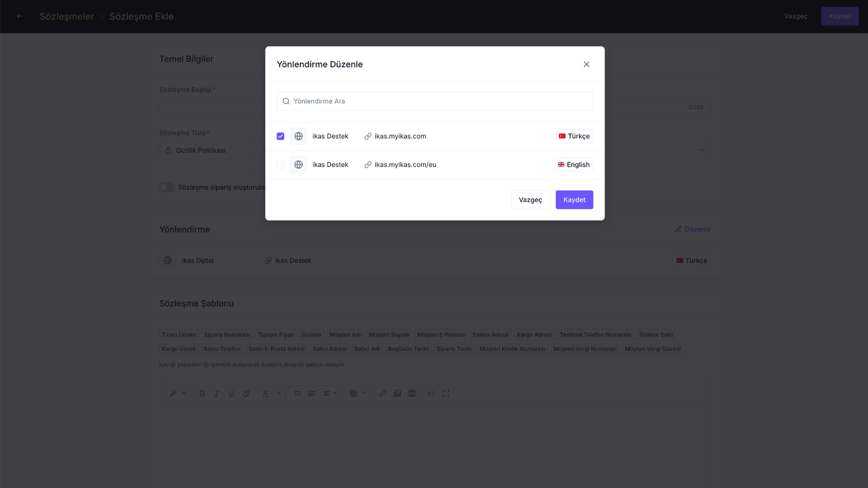
Task: Click Vazgeç in the dialog footer
Action: click(530, 200)
